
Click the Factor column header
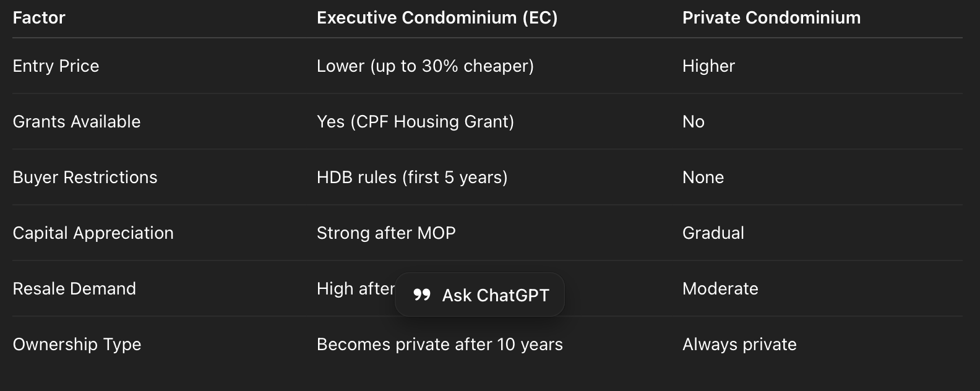39,18
